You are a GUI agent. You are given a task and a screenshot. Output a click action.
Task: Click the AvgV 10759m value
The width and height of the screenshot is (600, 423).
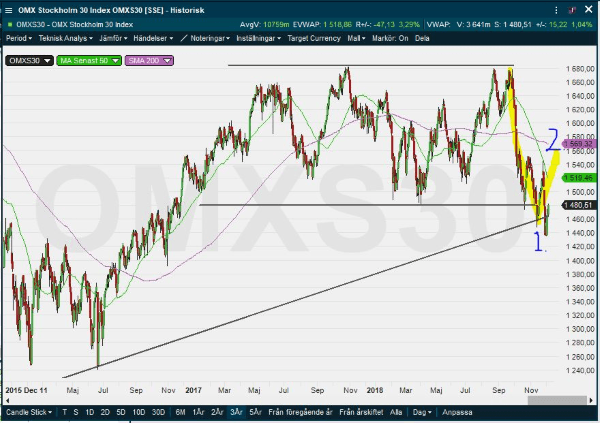tap(276, 24)
